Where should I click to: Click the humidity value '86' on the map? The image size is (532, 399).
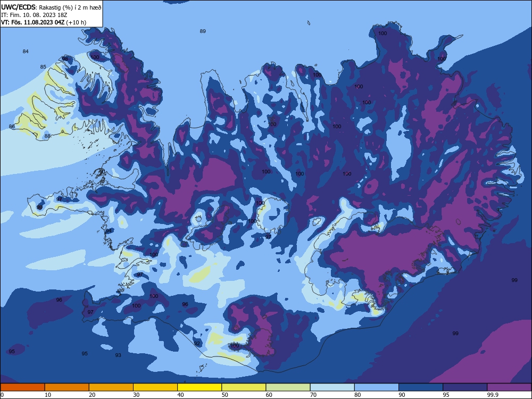[x=12, y=127]
